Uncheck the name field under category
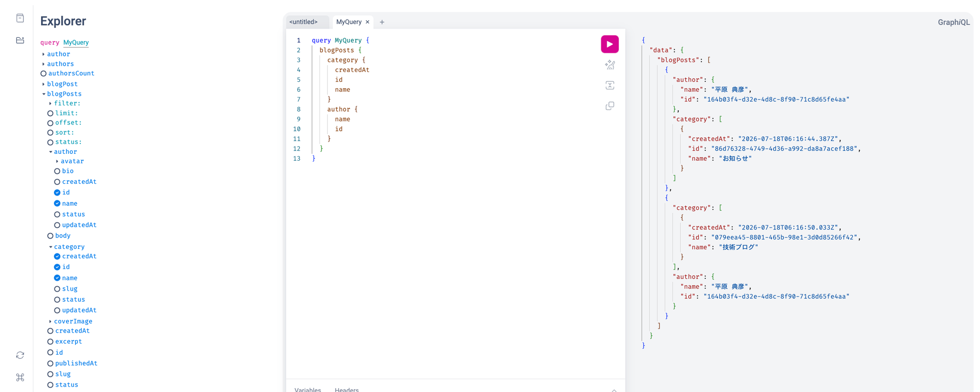Viewport: 980px width, 392px height. (57, 278)
